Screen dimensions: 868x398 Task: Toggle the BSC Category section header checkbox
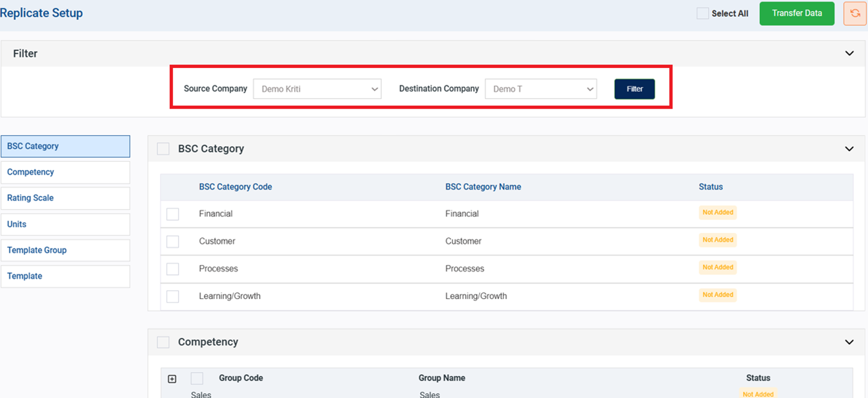click(x=163, y=149)
